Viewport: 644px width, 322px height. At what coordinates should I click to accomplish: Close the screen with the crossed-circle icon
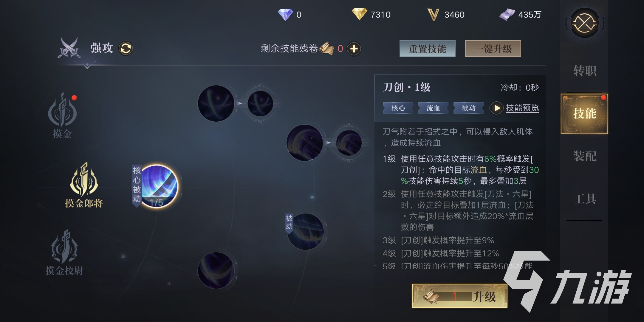click(584, 23)
